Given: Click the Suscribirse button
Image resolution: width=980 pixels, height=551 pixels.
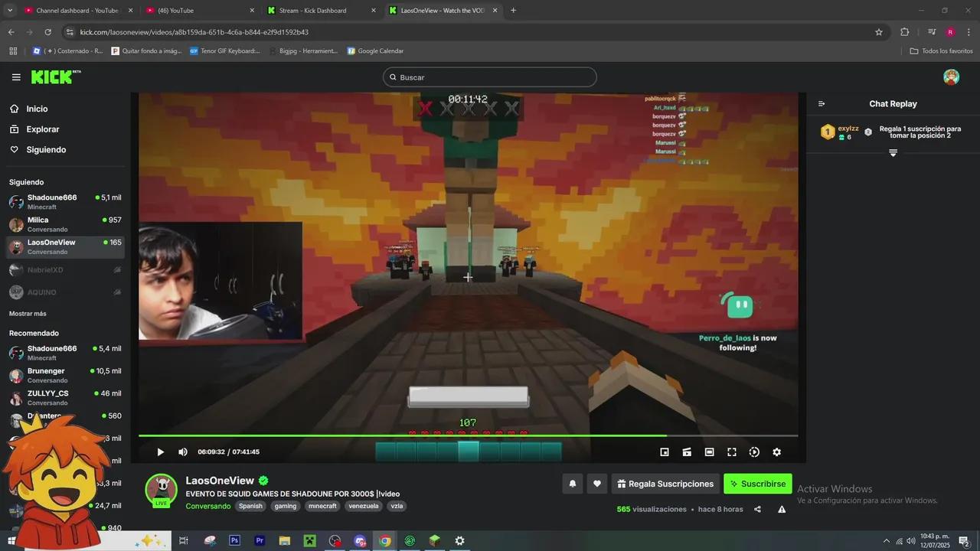Looking at the screenshot, I should coord(757,484).
